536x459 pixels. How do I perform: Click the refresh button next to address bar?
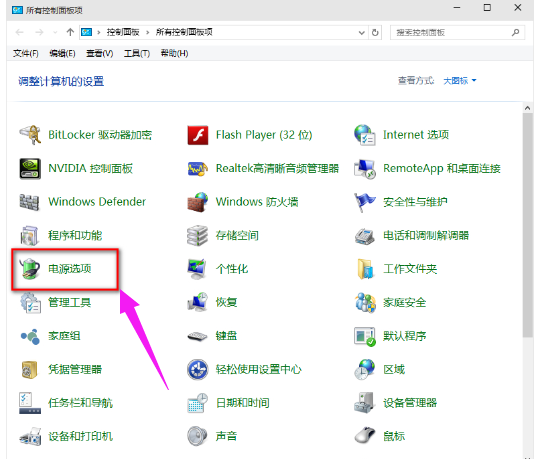point(375,32)
